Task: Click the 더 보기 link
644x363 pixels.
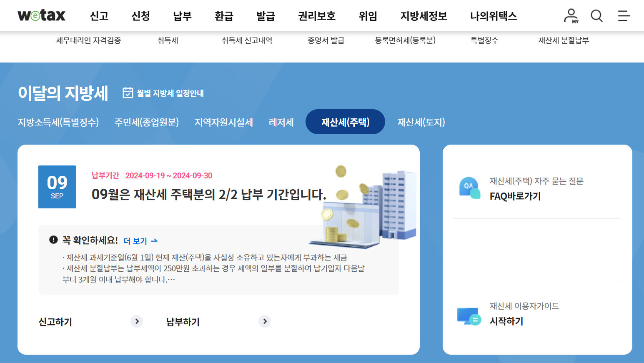Action: point(141,241)
